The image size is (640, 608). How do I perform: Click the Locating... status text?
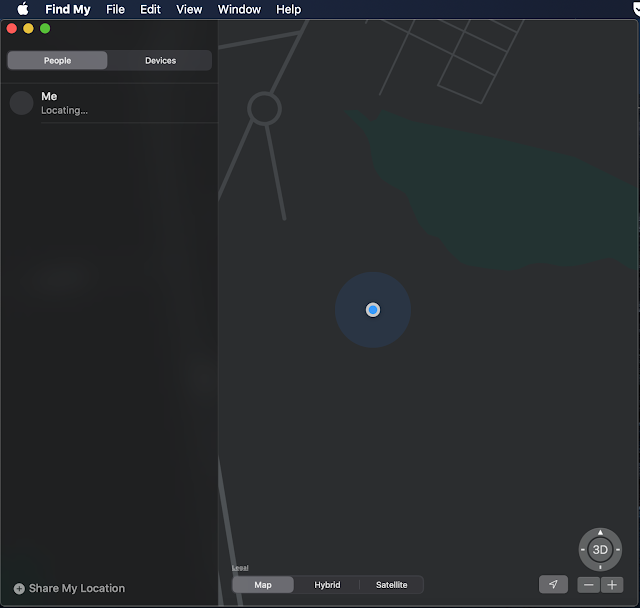coord(64,110)
